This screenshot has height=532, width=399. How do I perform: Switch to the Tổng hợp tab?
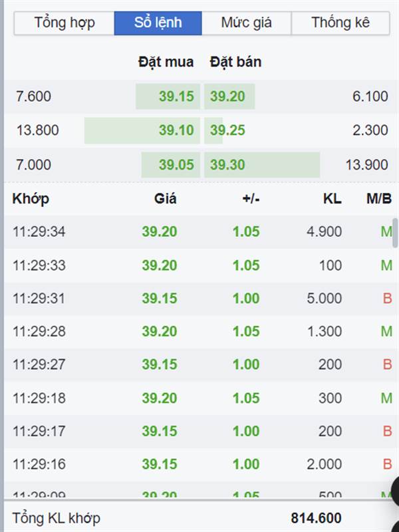pos(64,23)
